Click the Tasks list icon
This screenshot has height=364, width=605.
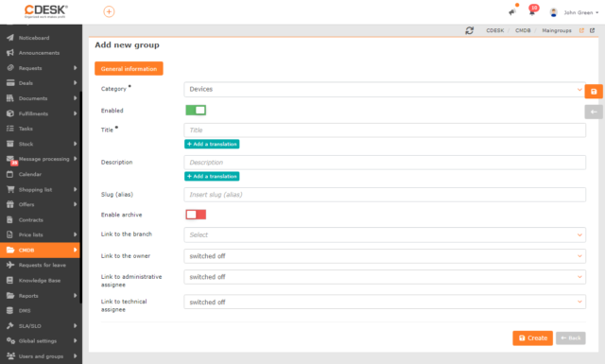click(10, 129)
